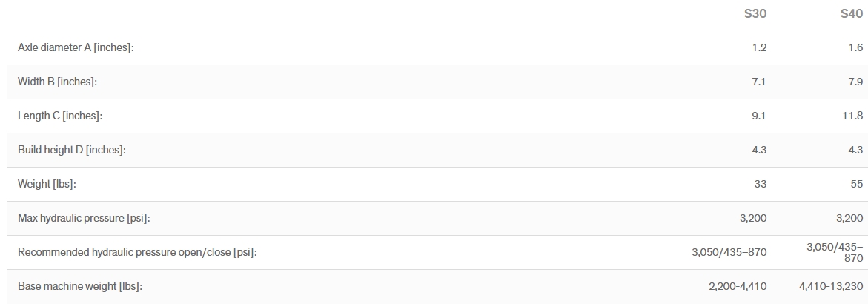The height and width of the screenshot is (304, 868).
Task: Select the S30 weight value 33
Action: (761, 184)
